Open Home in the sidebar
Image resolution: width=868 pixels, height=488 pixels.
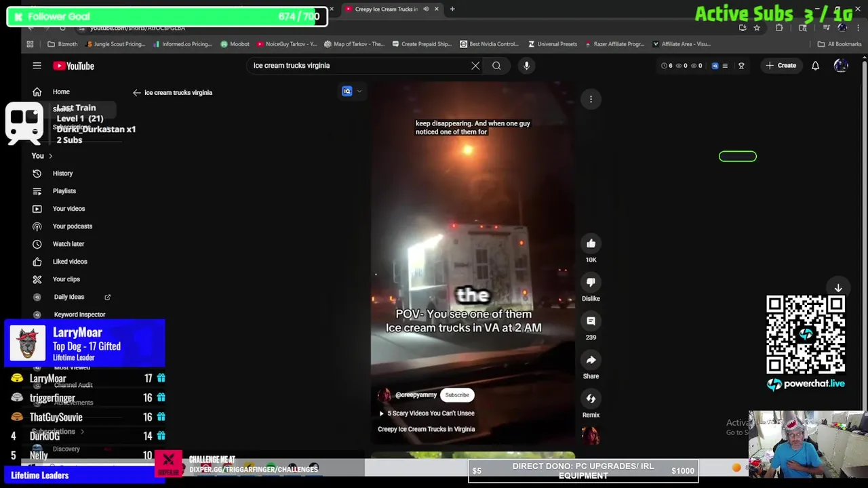pos(61,92)
